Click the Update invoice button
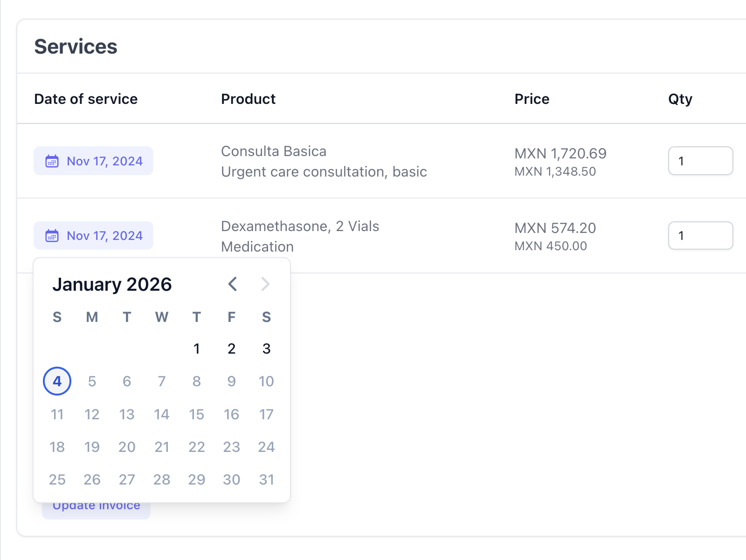 coord(96,511)
